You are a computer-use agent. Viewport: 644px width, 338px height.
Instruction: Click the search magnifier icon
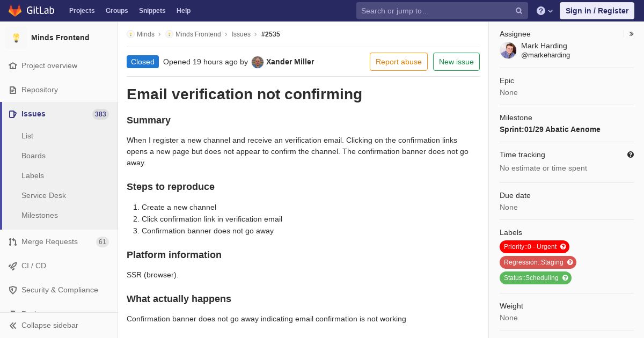pos(519,11)
